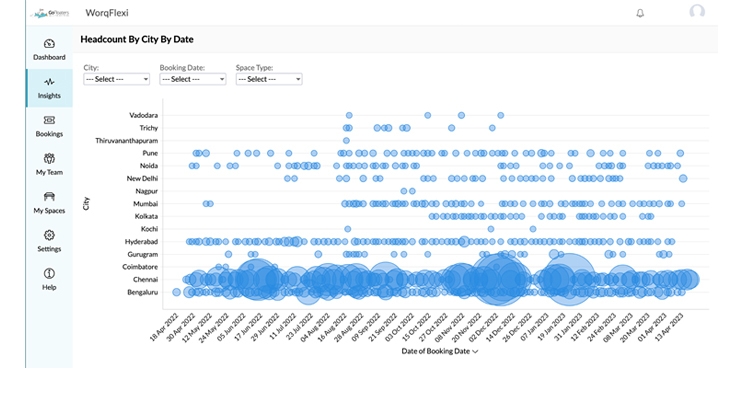
Task: Go to the Bookings menu label
Action: pos(49,133)
